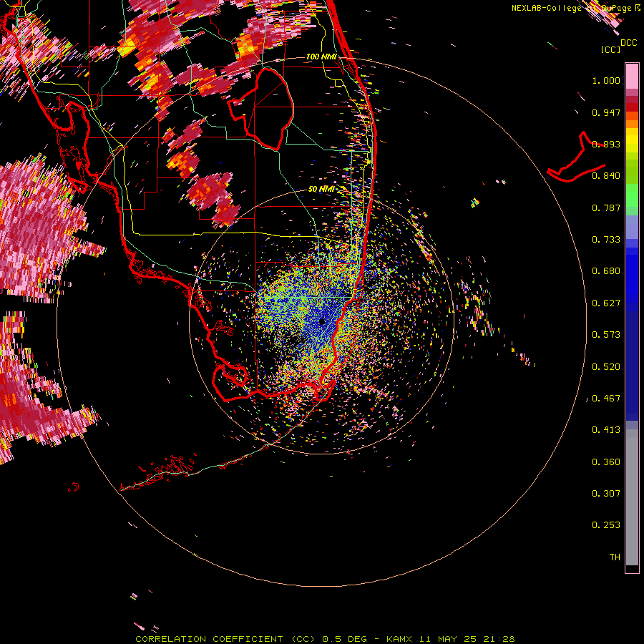Click the 0.520 color scale value
The image size is (644, 644).
[606, 367]
